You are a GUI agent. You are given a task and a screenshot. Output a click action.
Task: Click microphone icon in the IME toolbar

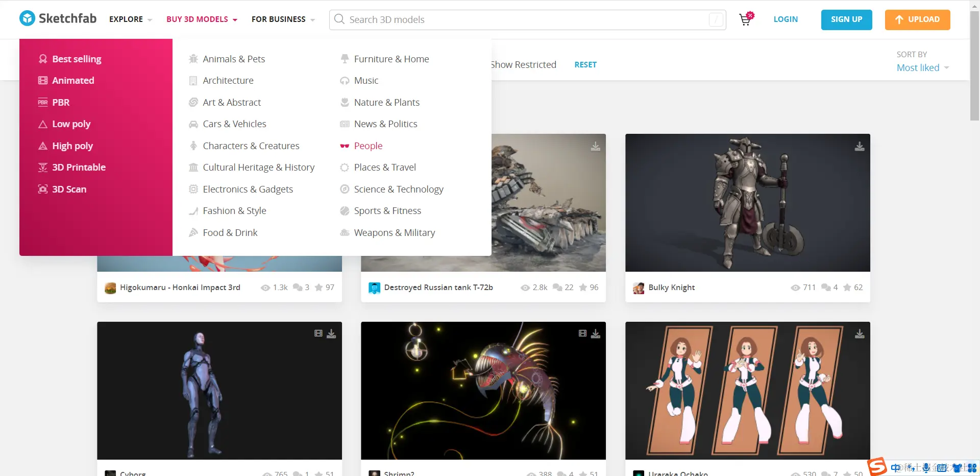(x=926, y=467)
